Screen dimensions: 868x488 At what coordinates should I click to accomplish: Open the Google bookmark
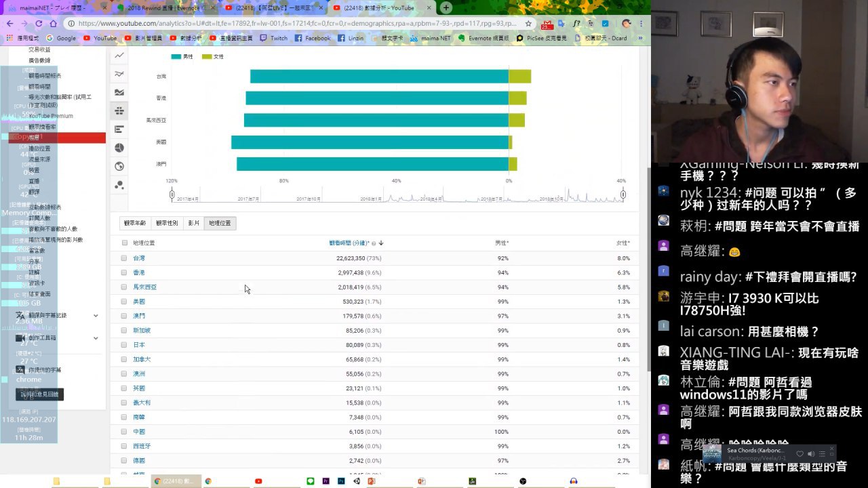pos(61,39)
